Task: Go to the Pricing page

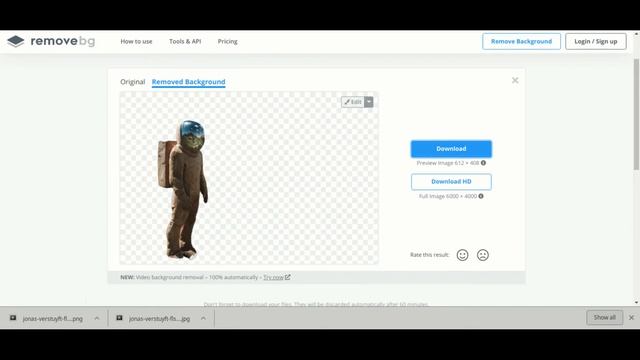Action: 227,41
